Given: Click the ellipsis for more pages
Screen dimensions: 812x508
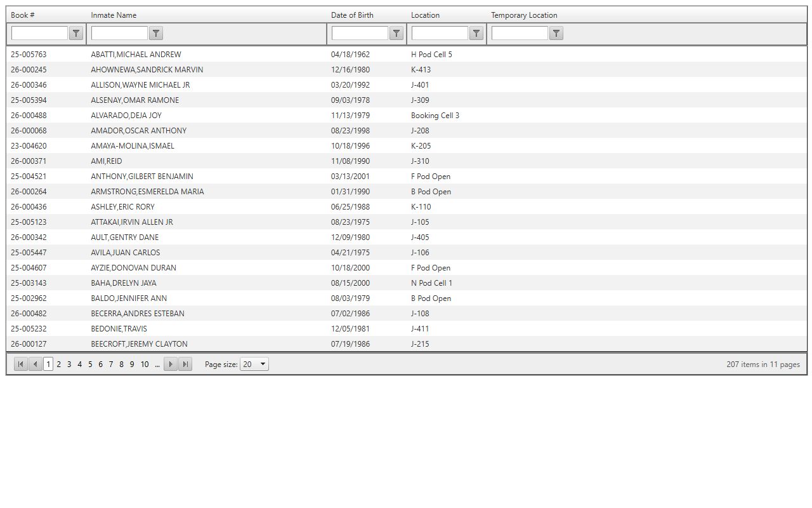Looking at the screenshot, I should [x=157, y=364].
